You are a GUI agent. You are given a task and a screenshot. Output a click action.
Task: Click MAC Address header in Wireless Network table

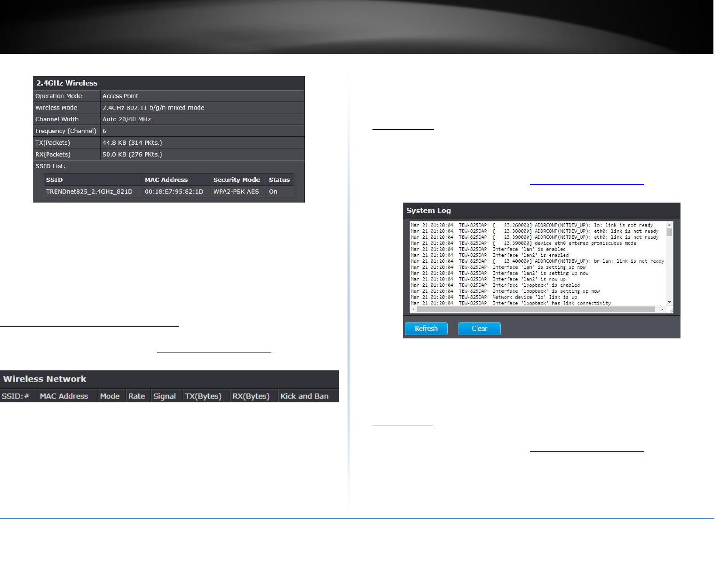coord(68,396)
